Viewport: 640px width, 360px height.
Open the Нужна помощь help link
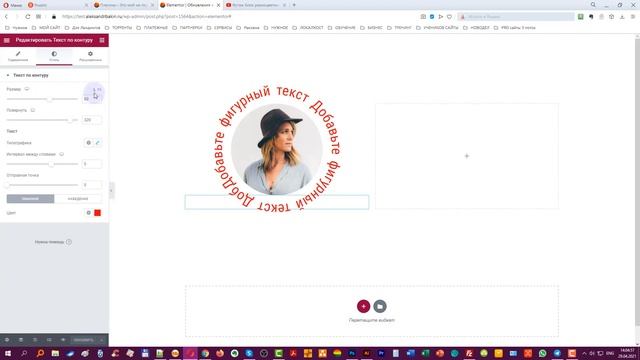[53, 242]
